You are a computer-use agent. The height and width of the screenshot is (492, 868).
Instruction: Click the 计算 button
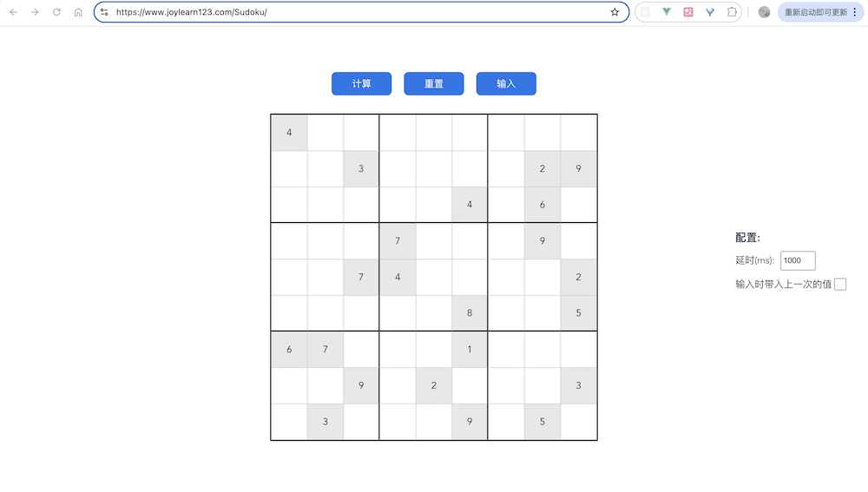tap(361, 83)
